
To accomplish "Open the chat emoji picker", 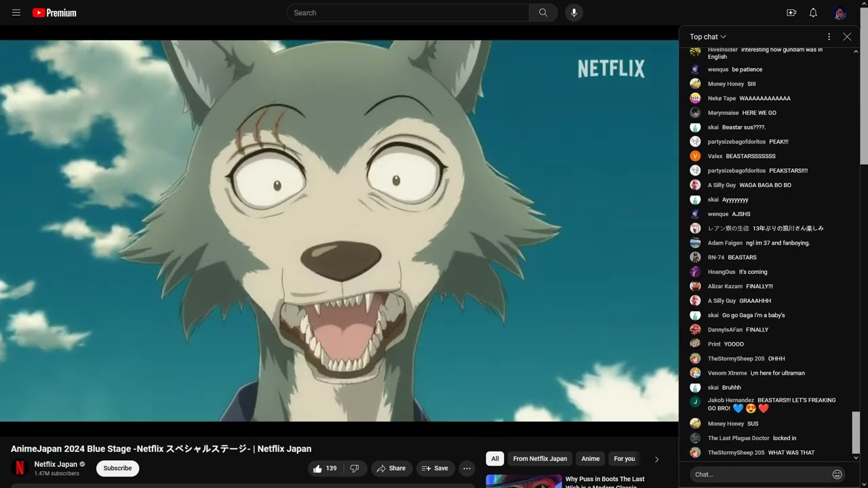I will click(x=837, y=474).
